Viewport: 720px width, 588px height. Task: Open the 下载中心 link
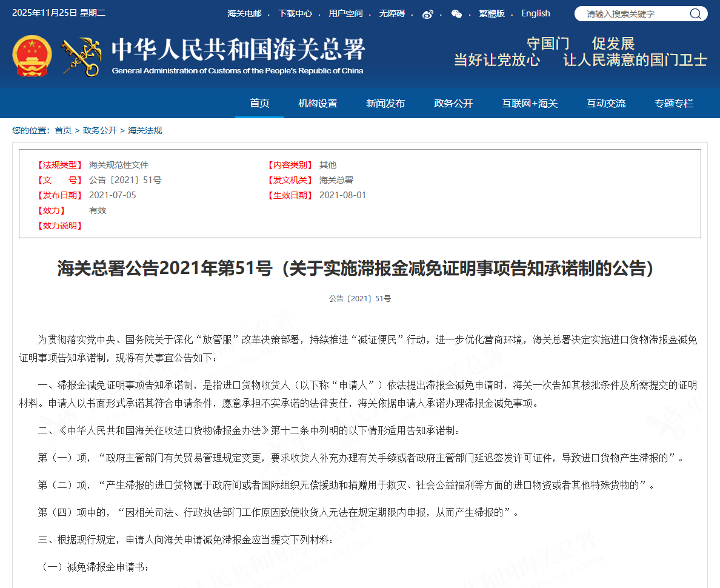pyautogui.click(x=295, y=13)
